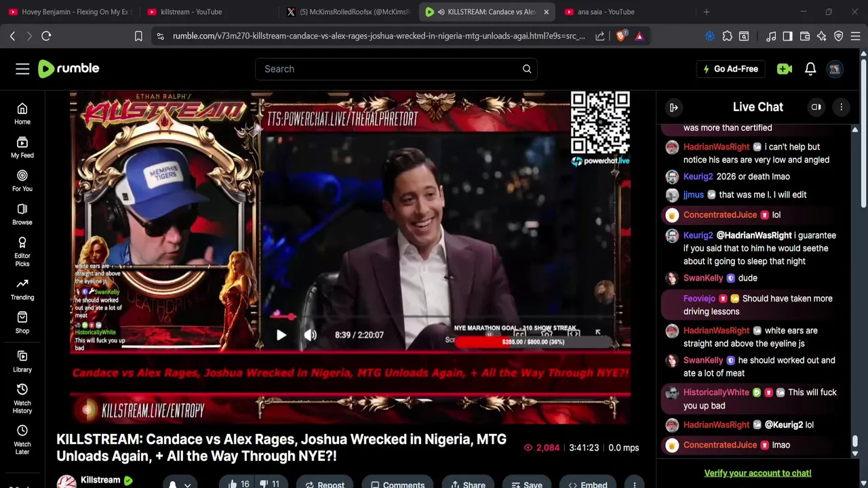The width and height of the screenshot is (868, 488).
Task: Open the Shop section
Action: click(22, 323)
